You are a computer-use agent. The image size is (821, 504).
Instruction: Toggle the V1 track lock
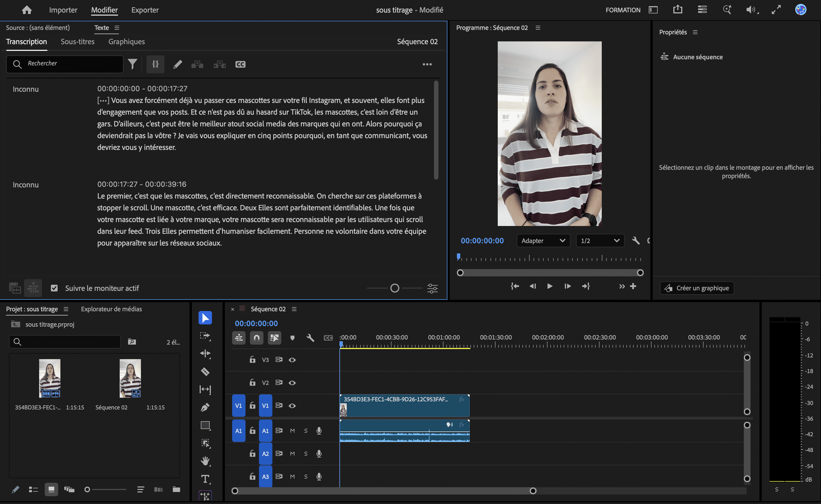(253, 405)
